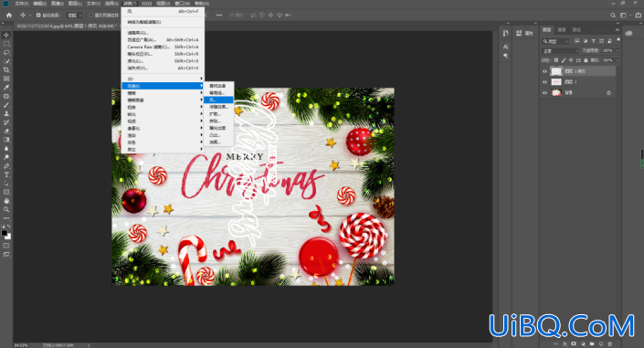
Task: Click the Home icon in options bar
Action: [9, 16]
